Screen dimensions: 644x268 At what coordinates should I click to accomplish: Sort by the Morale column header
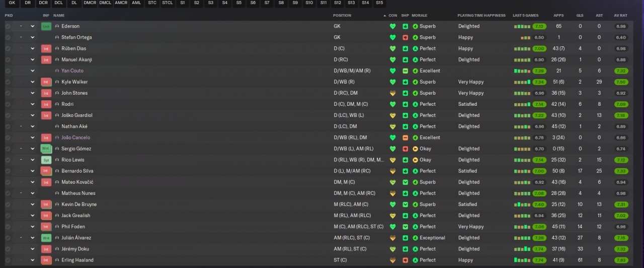[x=419, y=15]
